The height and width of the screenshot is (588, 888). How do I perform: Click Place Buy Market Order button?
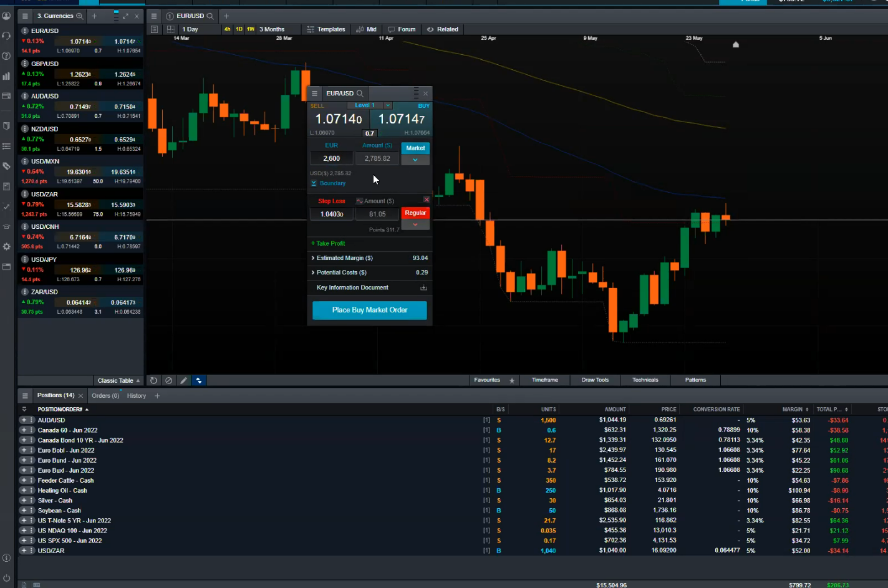370,310
